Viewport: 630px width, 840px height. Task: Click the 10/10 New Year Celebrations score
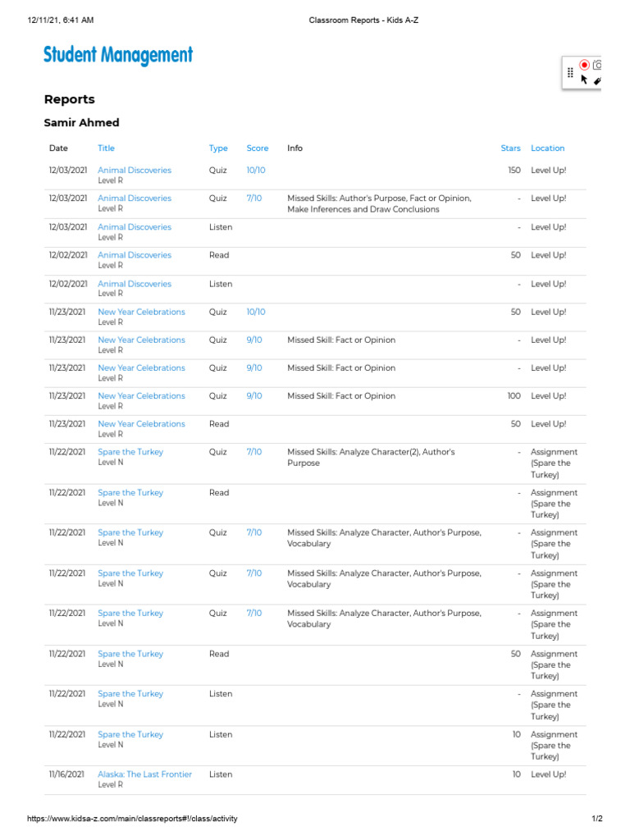[x=256, y=312]
